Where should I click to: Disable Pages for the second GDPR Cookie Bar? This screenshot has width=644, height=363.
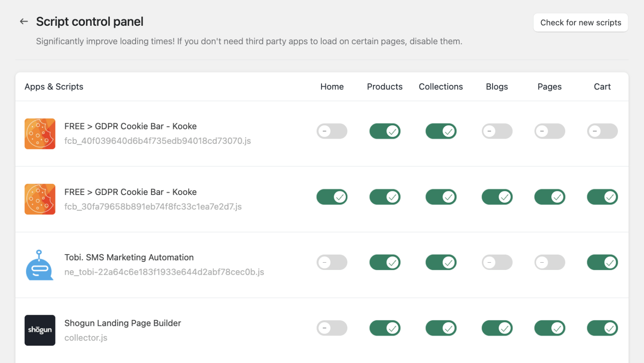[550, 197]
